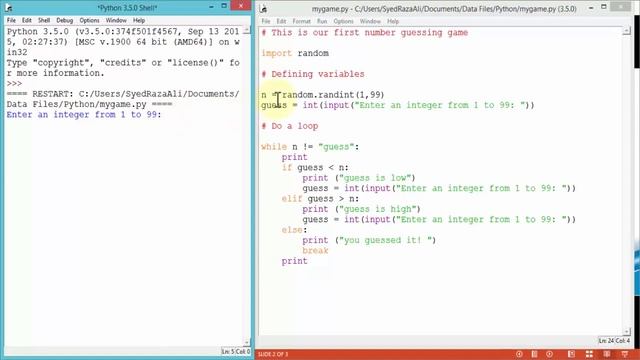Viewport: 640px width, 360px height.
Task: Click the 'Ln: 5 Col: 0' status in Shell
Action: click(236, 351)
